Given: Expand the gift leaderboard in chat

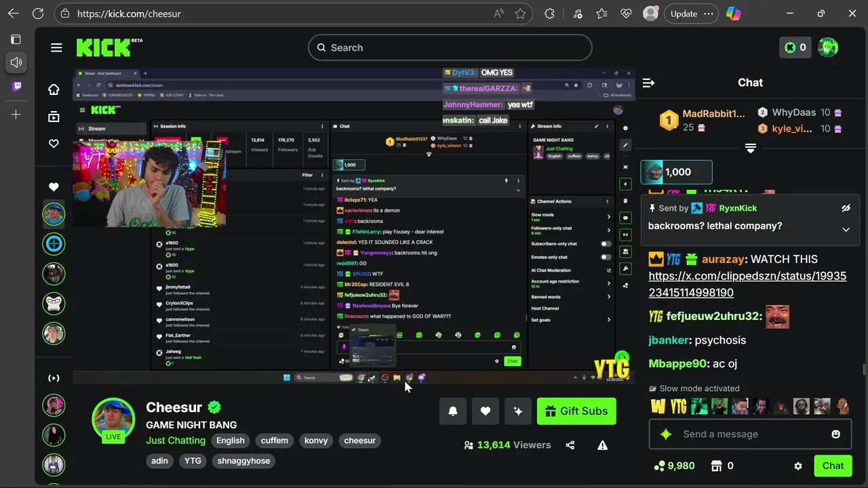Looking at the screenshot, I should (x=750, y=148).
